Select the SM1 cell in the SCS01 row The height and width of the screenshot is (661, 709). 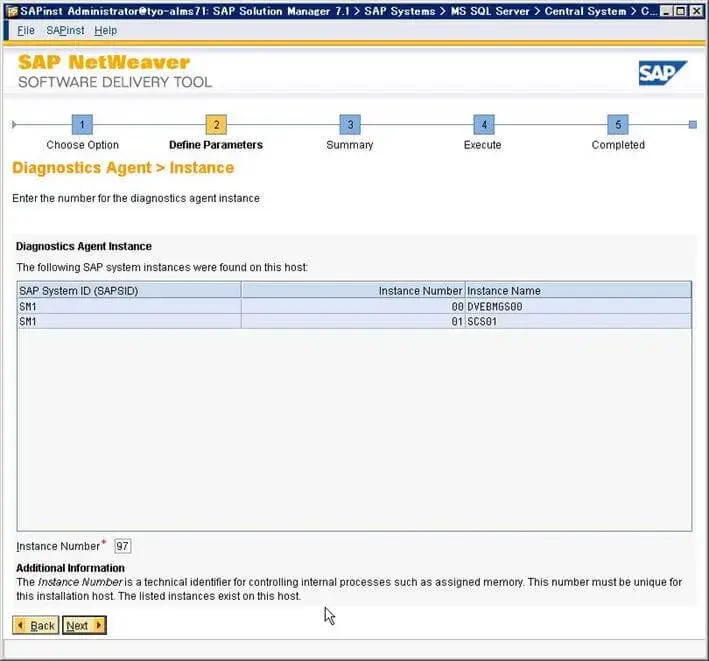click(129, 321)
